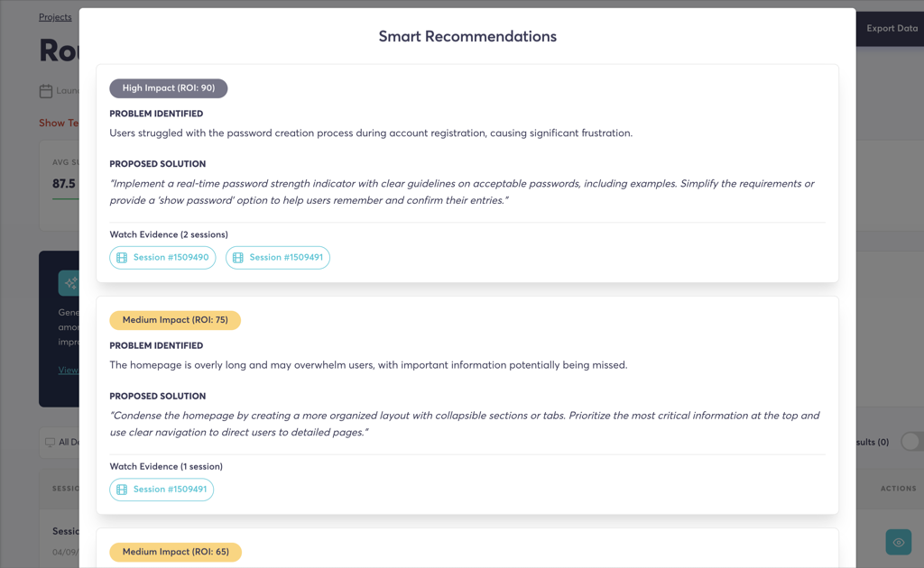Screen dimensions: 924x568
Task: Click the speech-bubble icon beside the filter dropdown
Action: (50, 442)
